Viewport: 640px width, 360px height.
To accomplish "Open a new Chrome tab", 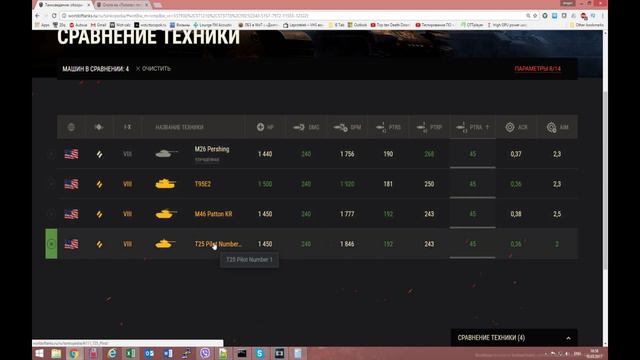I will (158, 5).
